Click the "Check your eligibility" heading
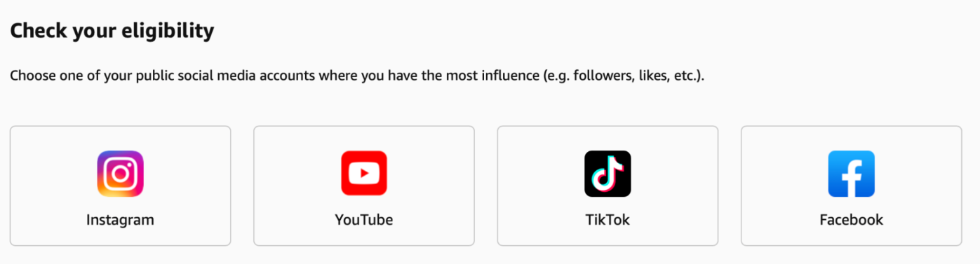Image resolution: width=980 pixels, height=264 pixels. tap(112, 32)
